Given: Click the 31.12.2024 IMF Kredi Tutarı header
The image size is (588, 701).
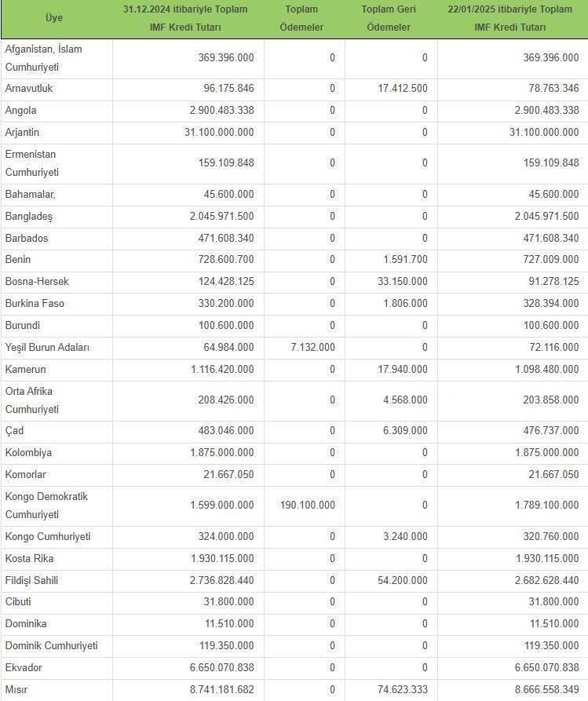Looking at the screenshot, I should click(185, 18).
